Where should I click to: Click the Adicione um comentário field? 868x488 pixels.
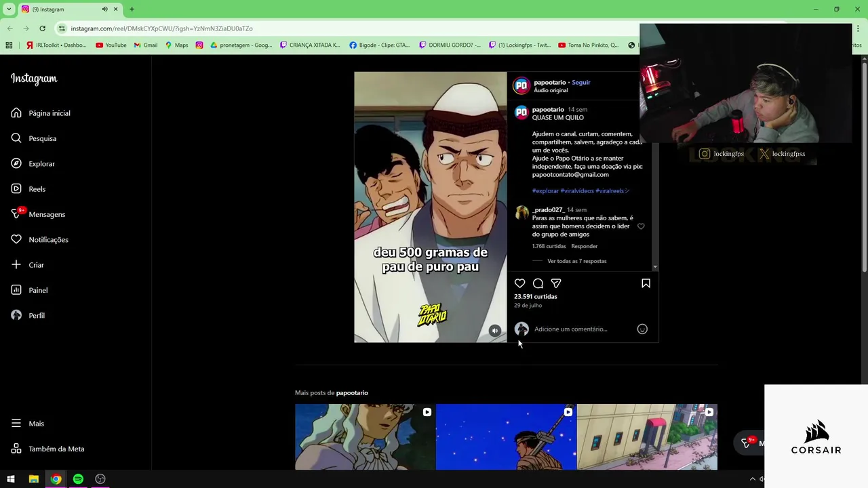pyautogui.click(x=583, y=329)
